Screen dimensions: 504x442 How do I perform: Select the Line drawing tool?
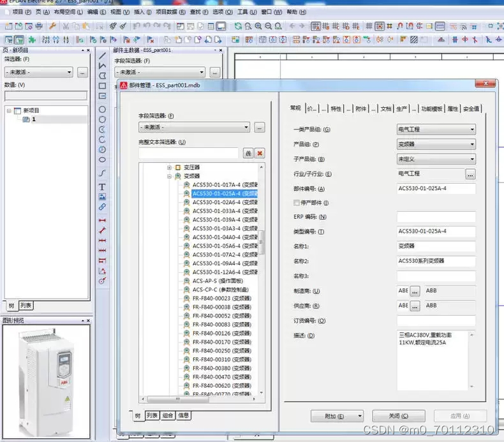point(102,55)
